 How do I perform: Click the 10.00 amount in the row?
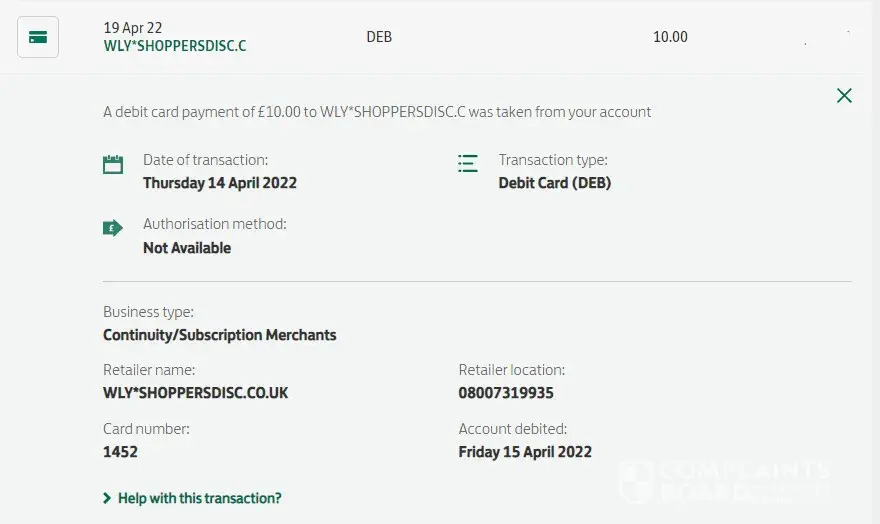670,37
